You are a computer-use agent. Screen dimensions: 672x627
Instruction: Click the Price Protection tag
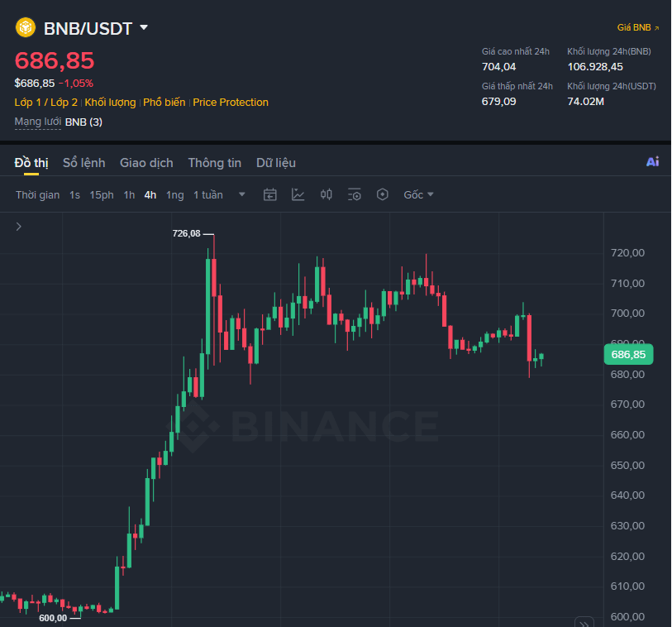[231, 102]
